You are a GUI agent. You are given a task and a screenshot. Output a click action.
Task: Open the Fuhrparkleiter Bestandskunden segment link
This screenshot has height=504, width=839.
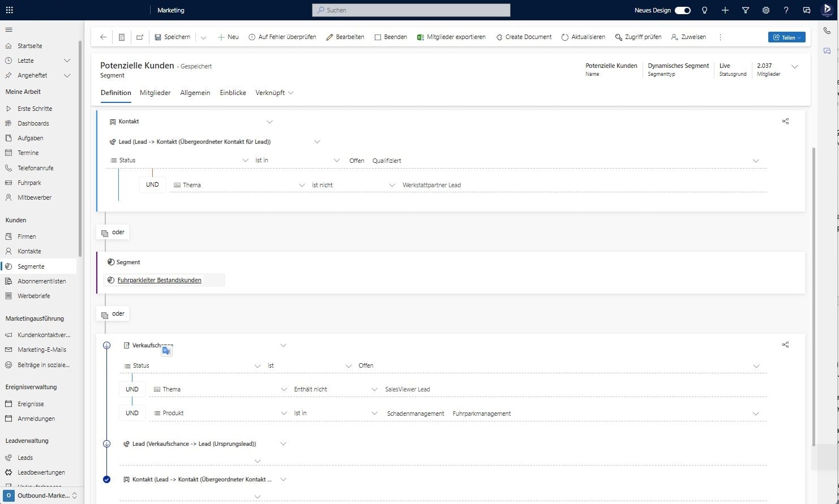[x=159, y=280]
